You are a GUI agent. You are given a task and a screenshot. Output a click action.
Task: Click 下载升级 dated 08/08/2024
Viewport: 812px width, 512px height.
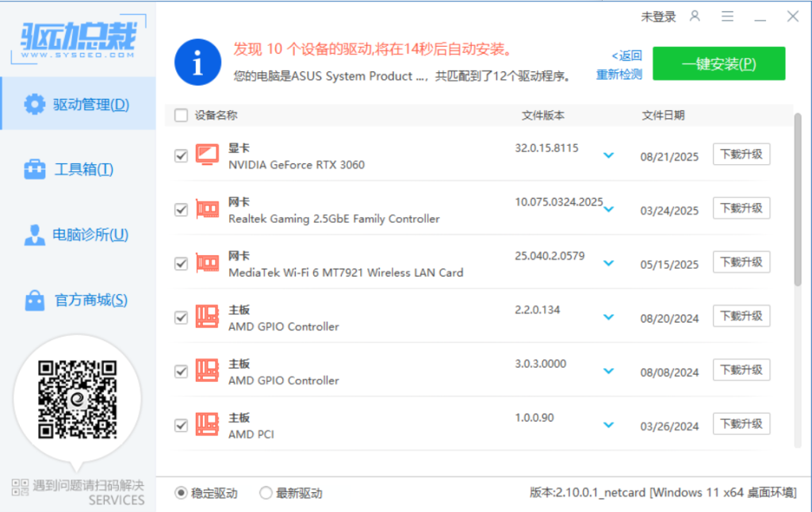[x=741, y=369]
